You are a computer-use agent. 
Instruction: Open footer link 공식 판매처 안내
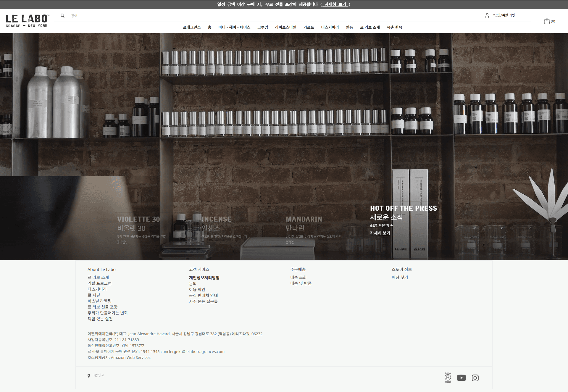pyautogui.click(x=203, y=295)
